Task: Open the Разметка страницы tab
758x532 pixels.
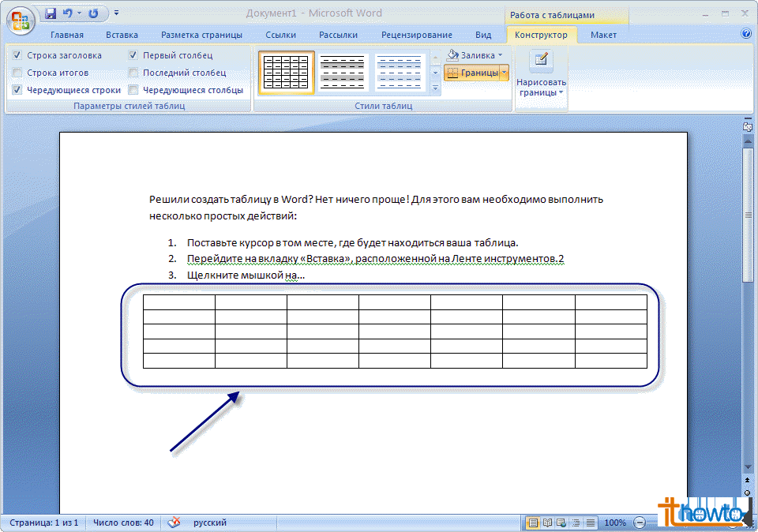Action: pyautogui.click(x=201, y=35)
